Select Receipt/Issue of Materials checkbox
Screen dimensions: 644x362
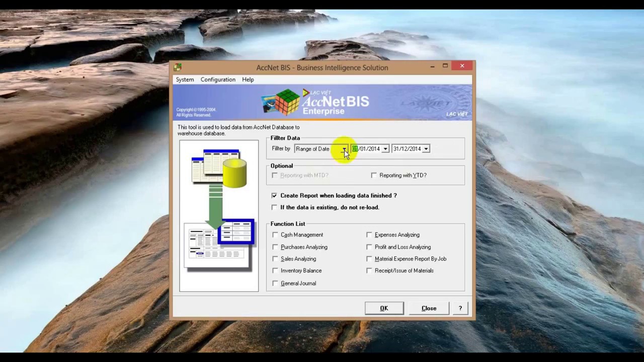click(369, 270)
